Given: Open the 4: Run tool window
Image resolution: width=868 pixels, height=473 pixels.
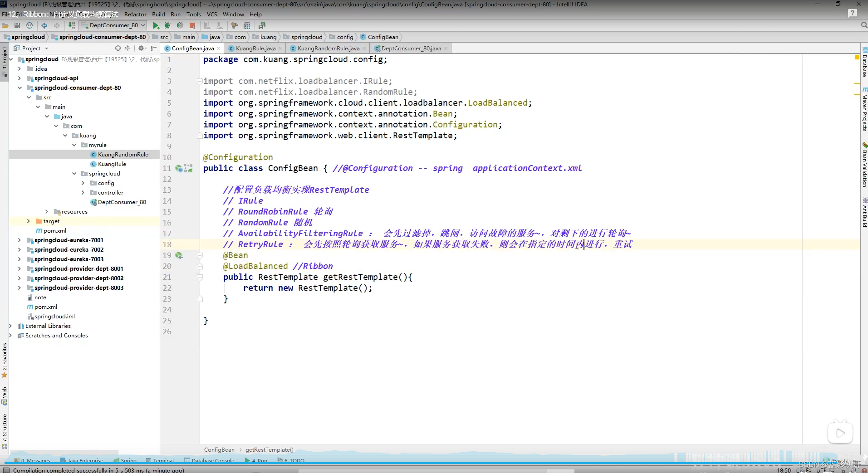Looking at the screenshot, I should pyautogui.click(x=256, y=460).
